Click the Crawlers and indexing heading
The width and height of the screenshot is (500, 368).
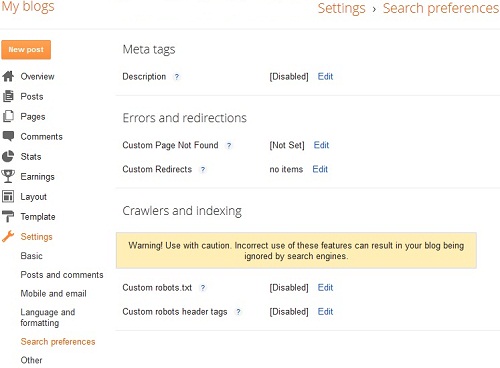point(182,211)
